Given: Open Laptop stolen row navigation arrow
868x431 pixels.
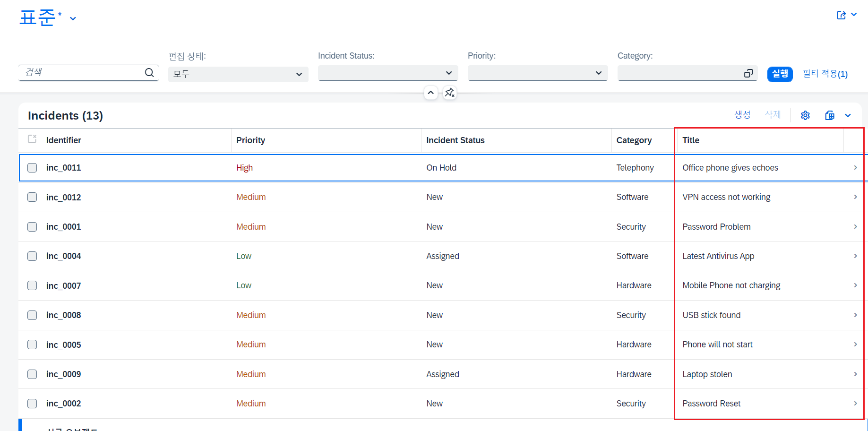Looking at the screenshot, I should point(855,374).
